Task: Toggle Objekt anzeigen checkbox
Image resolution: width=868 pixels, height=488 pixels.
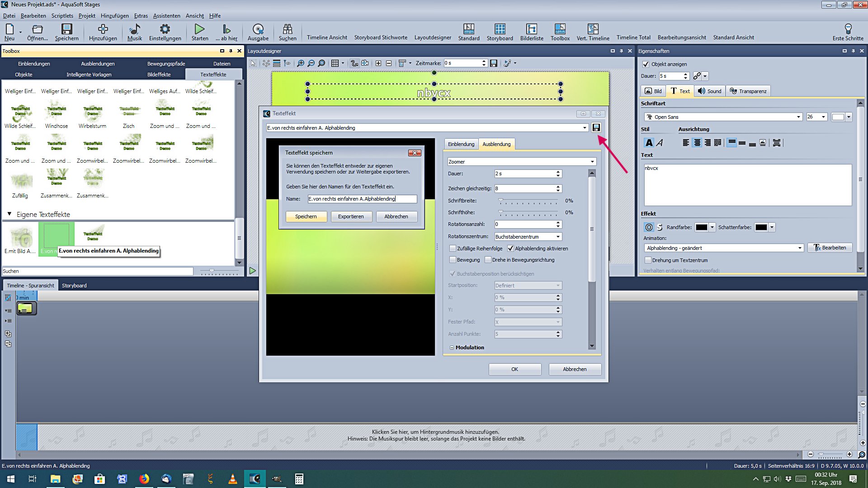Action: [x=646, y=64]
